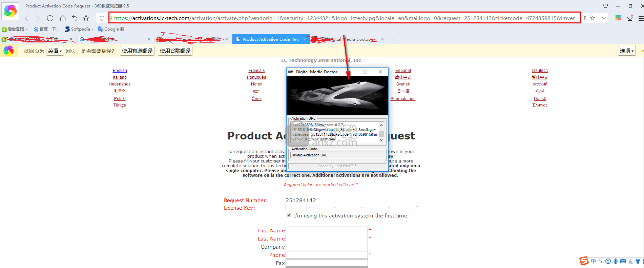644x268 pixels.
Task: Activate voice input microphone in the IME bar
Action: (x=616, y=261)
